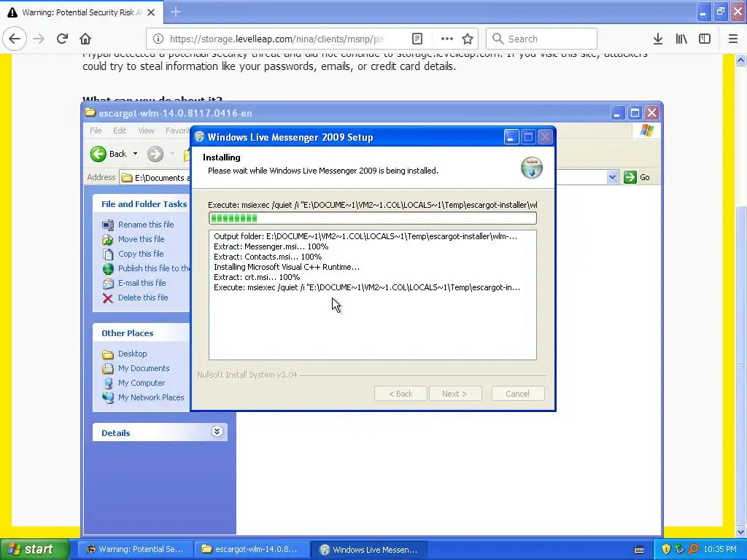Click the keyboard icon in taskbar
Image resolution: width=747 pixels, height=560 pixels.
639,550
